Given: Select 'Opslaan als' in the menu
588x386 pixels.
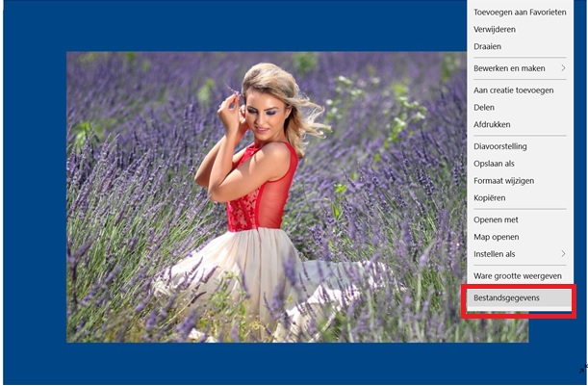Looking at the screenshot, I should (494, 164).
